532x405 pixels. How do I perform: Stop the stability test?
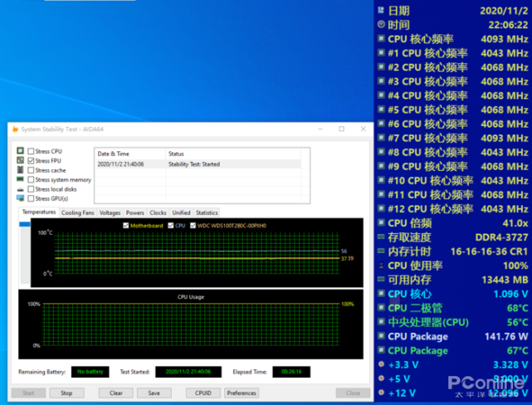(66, 393)
